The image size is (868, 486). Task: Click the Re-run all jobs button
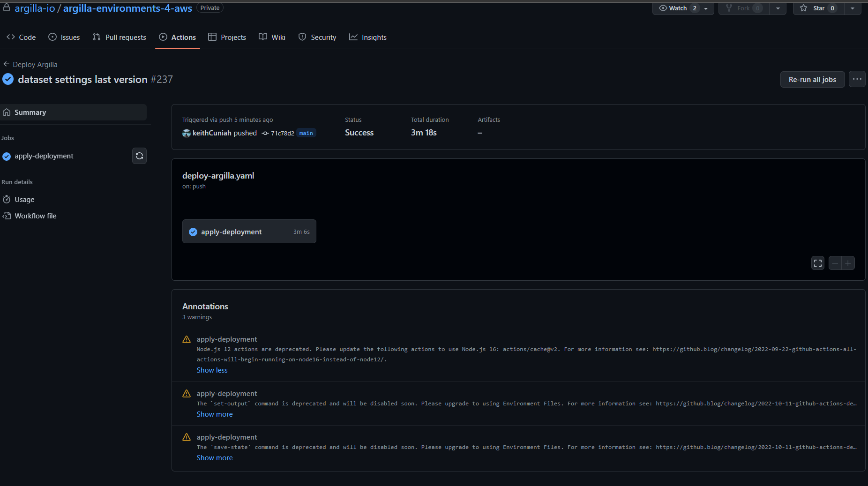click(x=812, y=79)
